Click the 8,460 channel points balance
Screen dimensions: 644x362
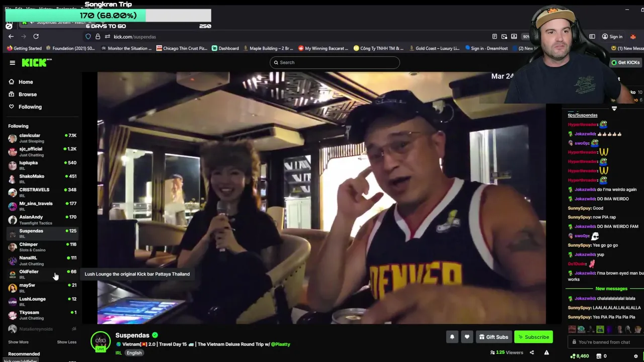point(579,356)
